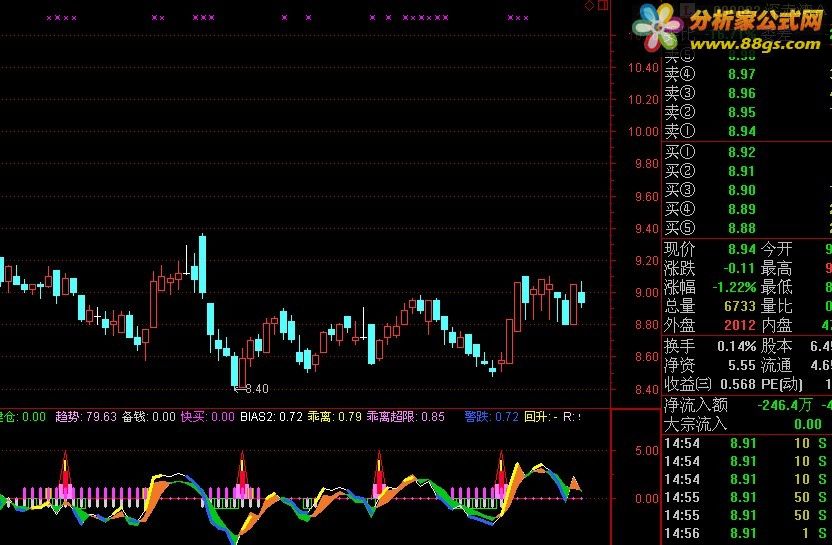Click the 最低 label
Image resolution: width=832 pixels, height=545 pixels.
click(x=776, y=288)
